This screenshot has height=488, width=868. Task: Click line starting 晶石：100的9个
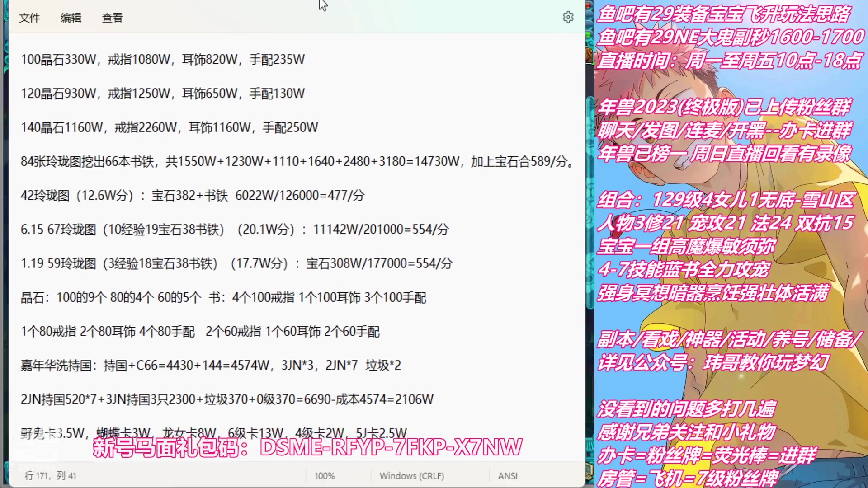tap(223, 298)
